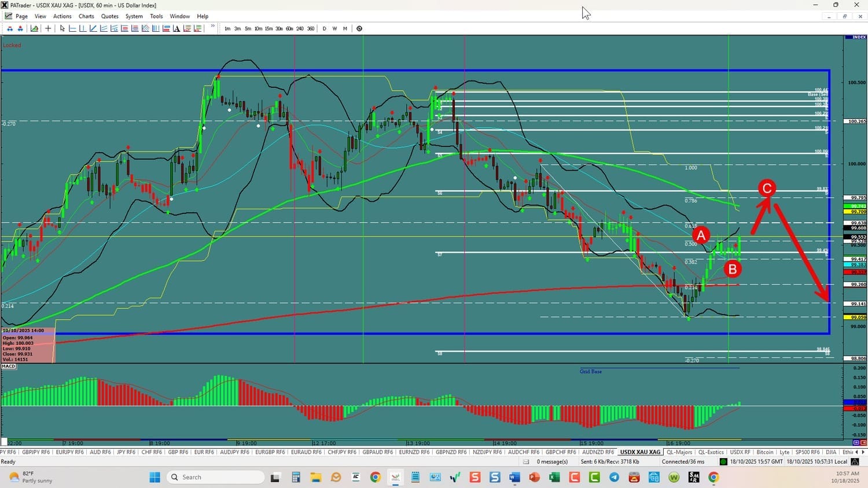Click the chart indicators icon

[x=35, y=28]
